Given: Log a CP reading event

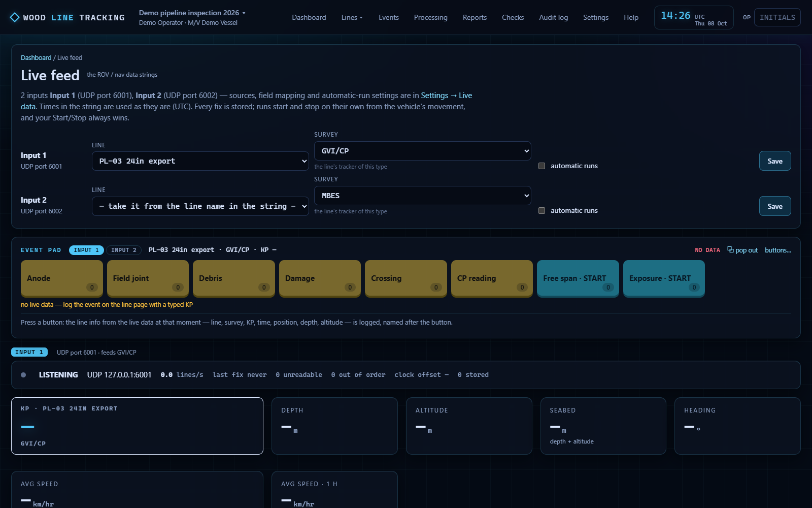Looking at the screenshot, I should [492, 278].
